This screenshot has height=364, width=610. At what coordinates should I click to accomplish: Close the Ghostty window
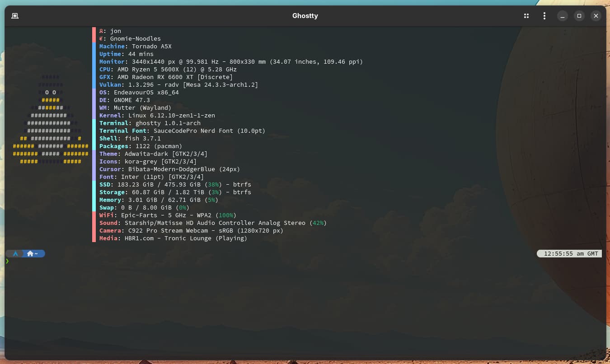pyautogui.click(x=596, y=16)
